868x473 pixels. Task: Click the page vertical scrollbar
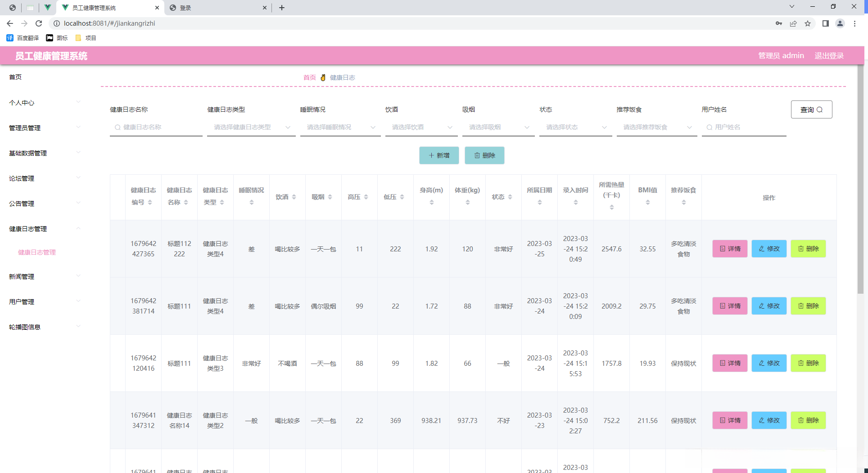coord(860,180)
